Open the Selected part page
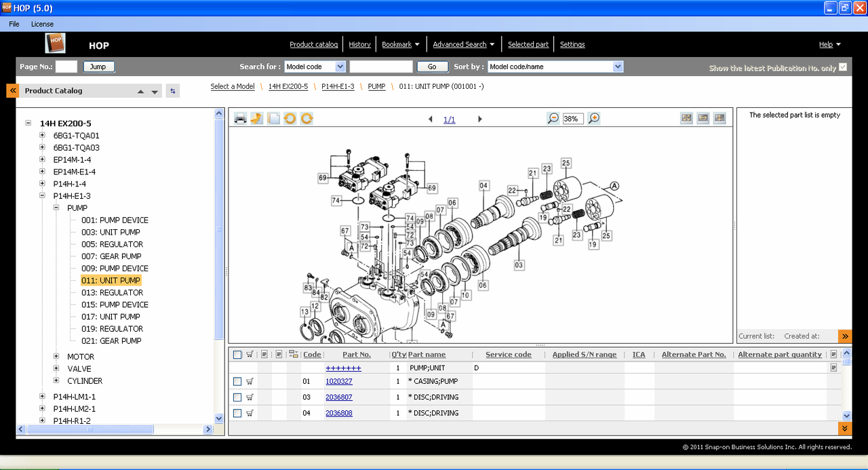The width and height of the screenshot is (868, 470). (x=528, y=44)
